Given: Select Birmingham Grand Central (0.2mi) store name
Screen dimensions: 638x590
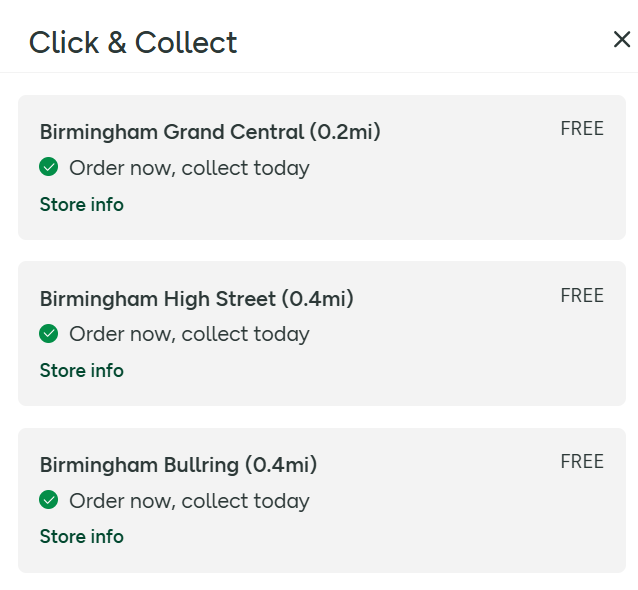Looking at the screenshot, I should tap(210, 132).
